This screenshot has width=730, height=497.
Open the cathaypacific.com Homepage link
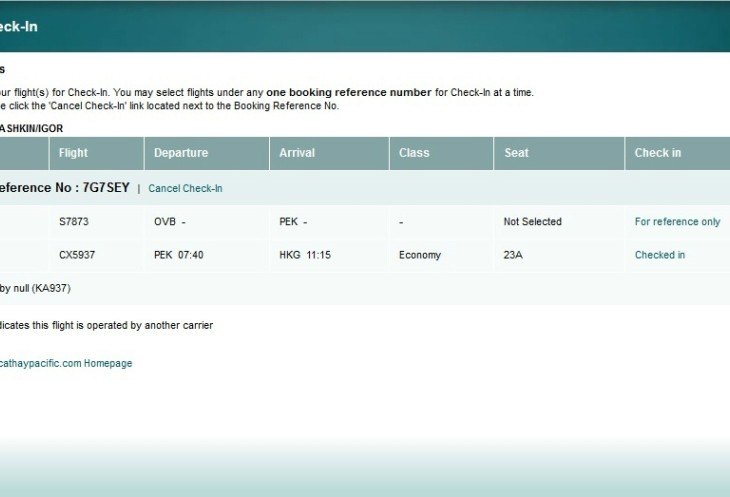pyautogui.click(x=66, y=363)
